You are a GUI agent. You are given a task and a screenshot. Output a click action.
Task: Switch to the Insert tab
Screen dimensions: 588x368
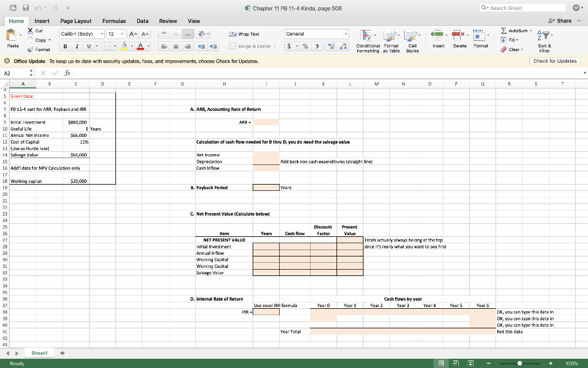coord(42,21)
